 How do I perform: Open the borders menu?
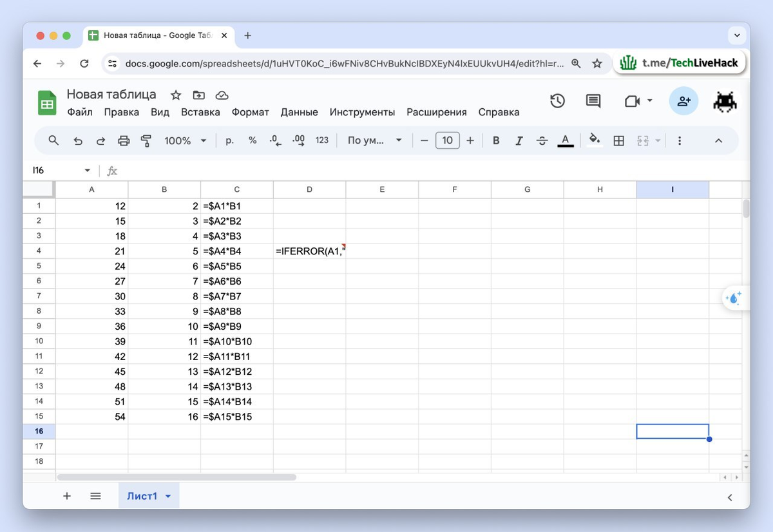pyautogui.click(x=619, y=140)
